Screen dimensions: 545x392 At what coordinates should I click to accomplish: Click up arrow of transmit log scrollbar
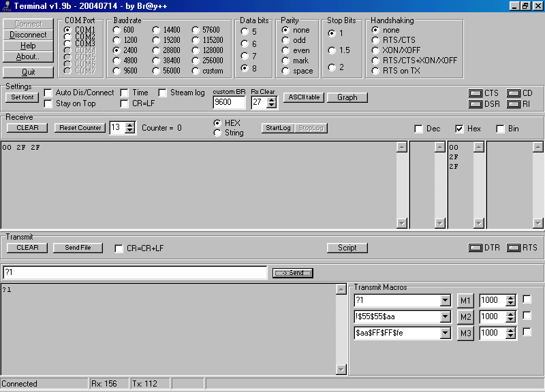point(341,289)
